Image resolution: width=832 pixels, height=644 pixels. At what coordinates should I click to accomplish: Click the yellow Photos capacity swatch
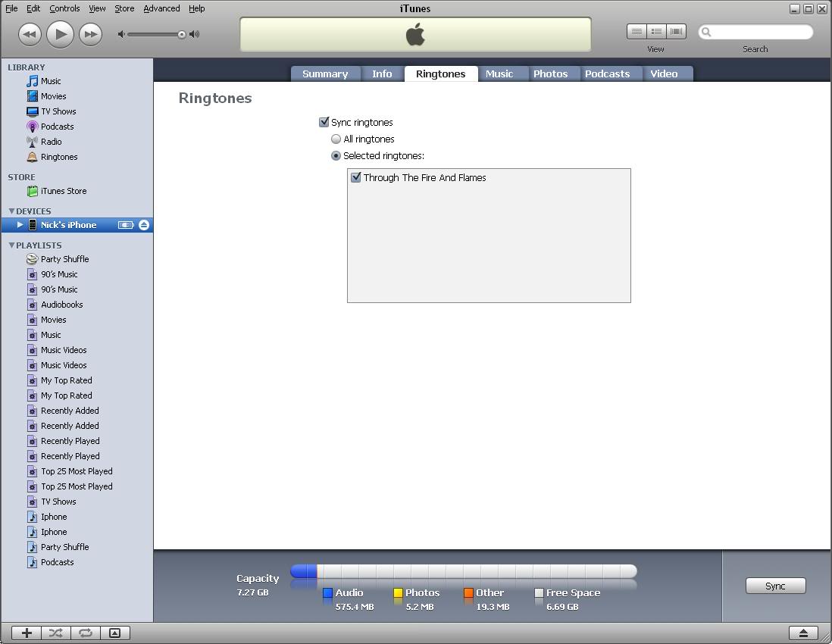(398, 593)
